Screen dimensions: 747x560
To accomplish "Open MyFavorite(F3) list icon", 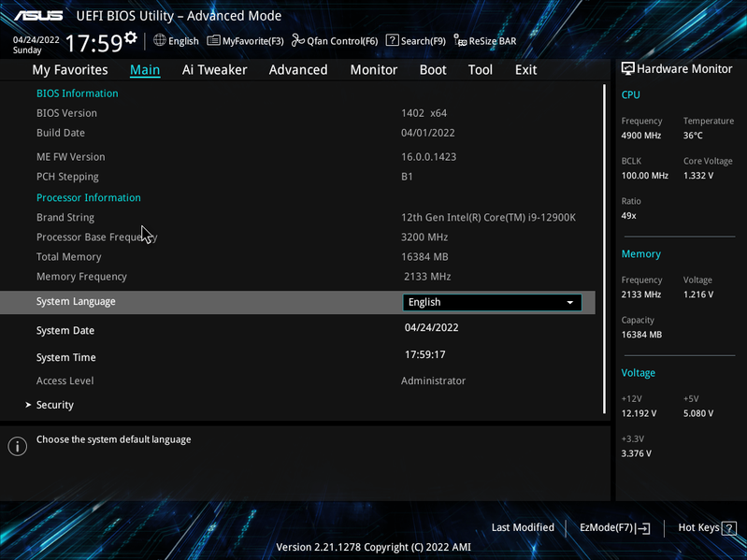I will pyautogui.click(x=213, y=40).
